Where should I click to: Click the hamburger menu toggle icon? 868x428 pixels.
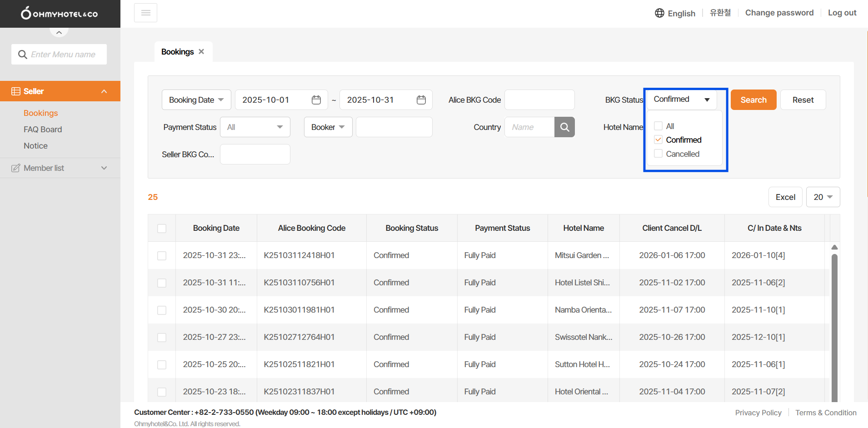[x=145, y=13]
